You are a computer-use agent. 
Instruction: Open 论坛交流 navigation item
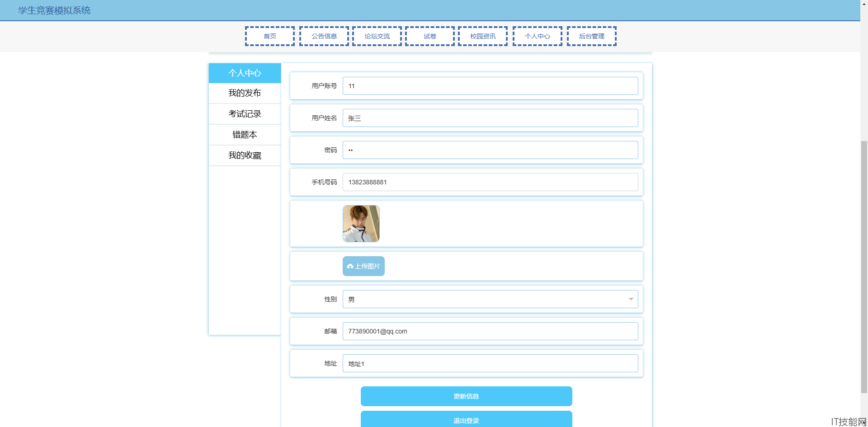coord(377,36)
